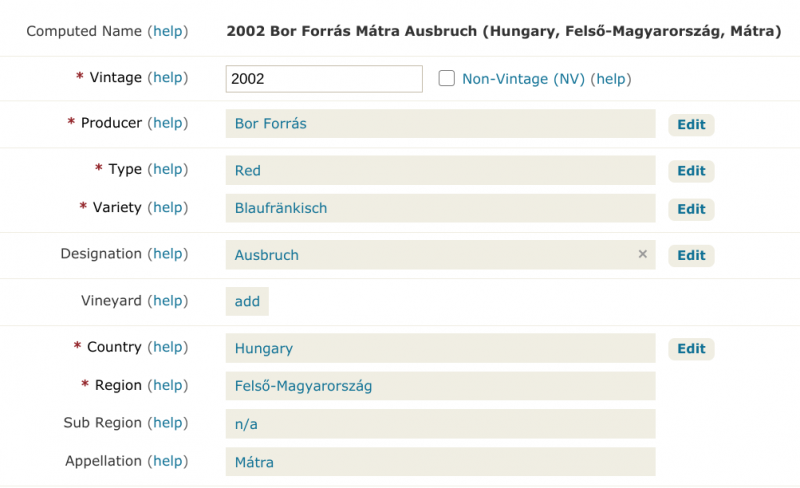This screenshot has height=488, width=800.
Task: Select the Bor Forrás producer value
Action: point(440,124)
